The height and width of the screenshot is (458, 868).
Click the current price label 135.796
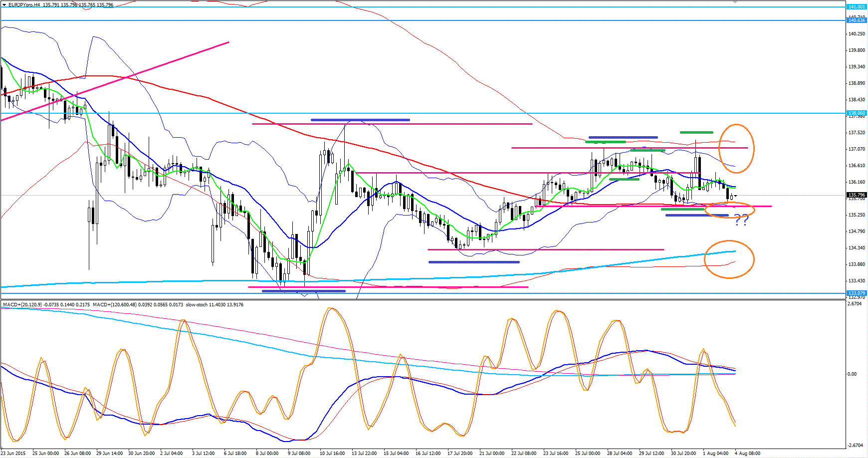[857, 195]
